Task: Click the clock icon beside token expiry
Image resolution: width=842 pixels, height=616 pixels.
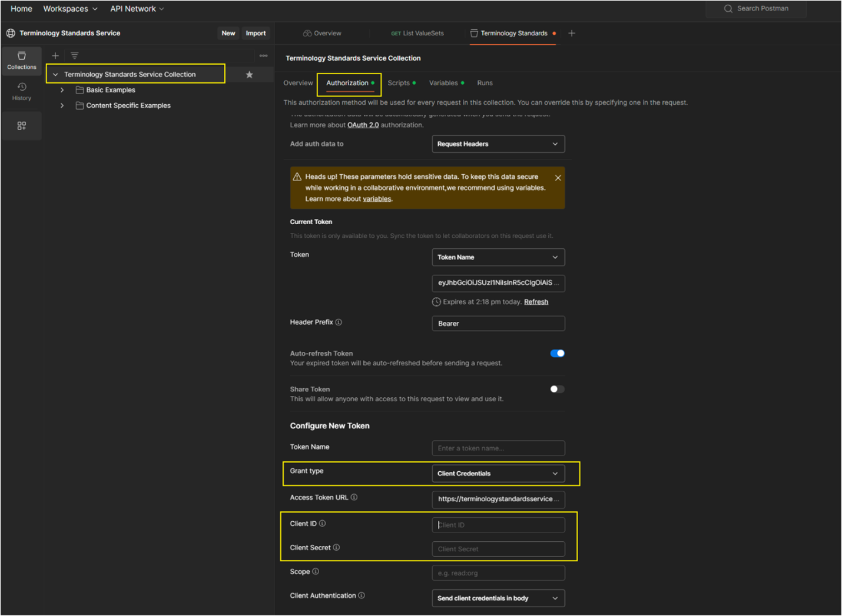Action: [x=436, y=302]
